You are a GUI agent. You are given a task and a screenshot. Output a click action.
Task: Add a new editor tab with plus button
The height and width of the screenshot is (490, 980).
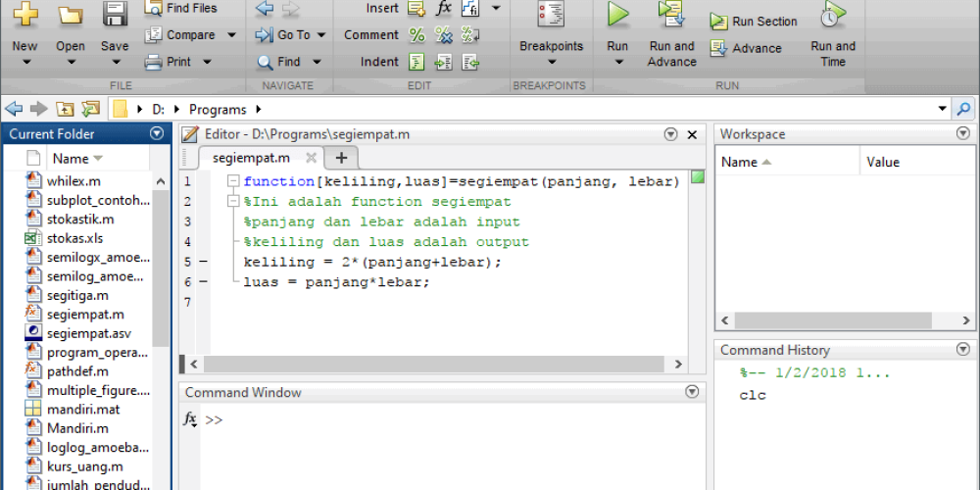341,158
